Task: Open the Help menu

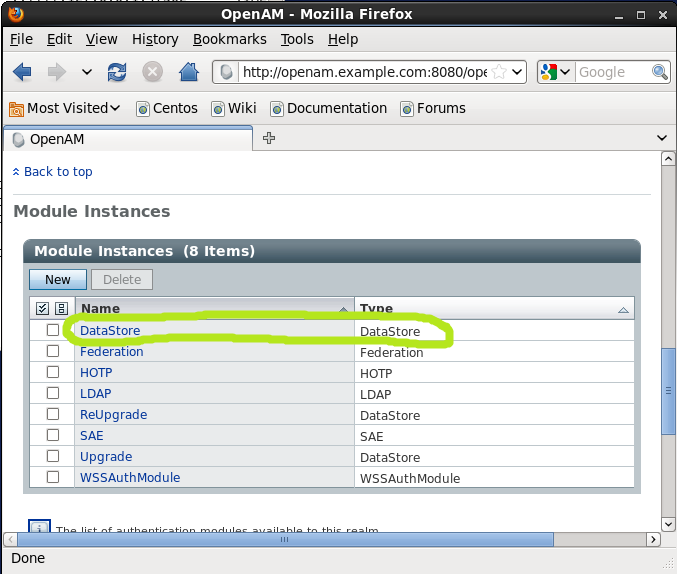Action: [343, 39]
